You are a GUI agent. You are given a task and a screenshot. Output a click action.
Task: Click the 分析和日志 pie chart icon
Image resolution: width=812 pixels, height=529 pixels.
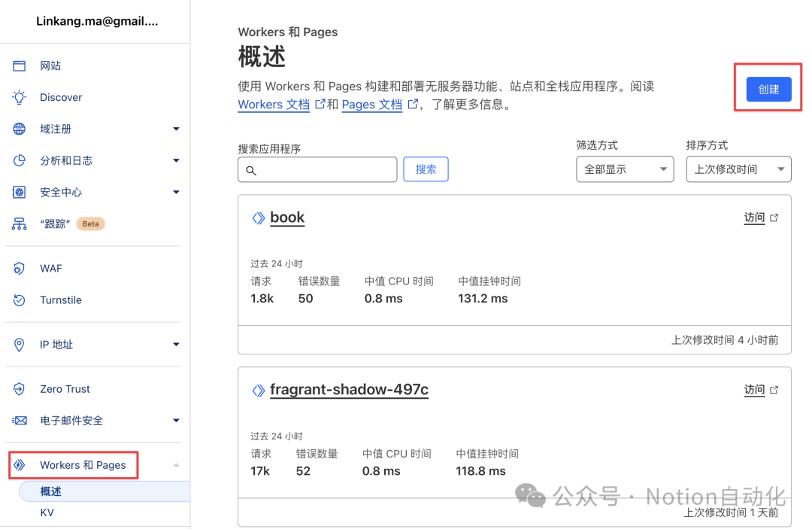click(x=19, y=160)
